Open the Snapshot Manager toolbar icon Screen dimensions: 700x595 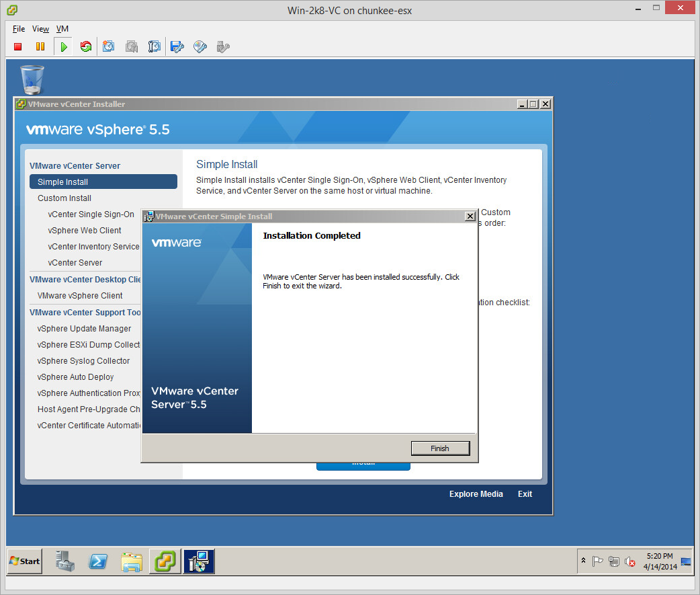click(155, 46)
